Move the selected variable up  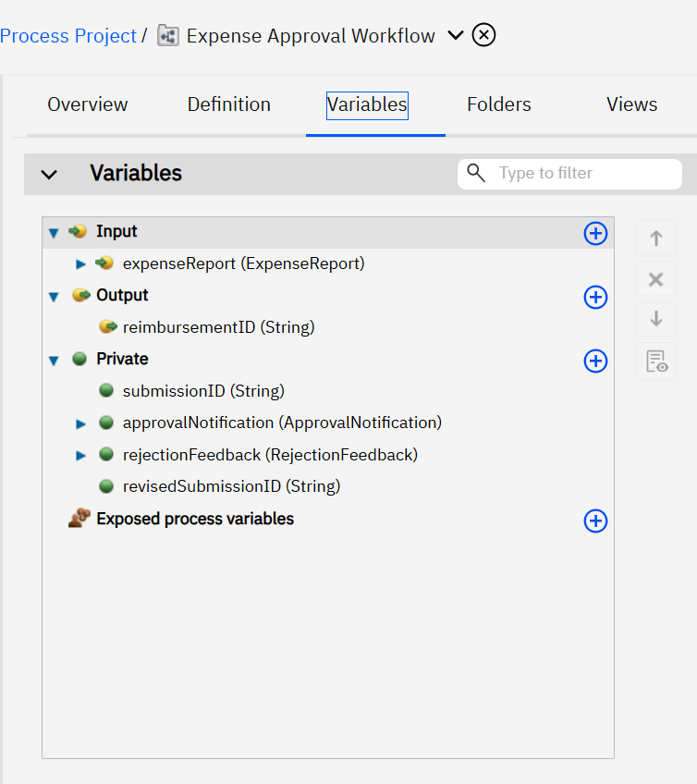[x=656, y=238]
